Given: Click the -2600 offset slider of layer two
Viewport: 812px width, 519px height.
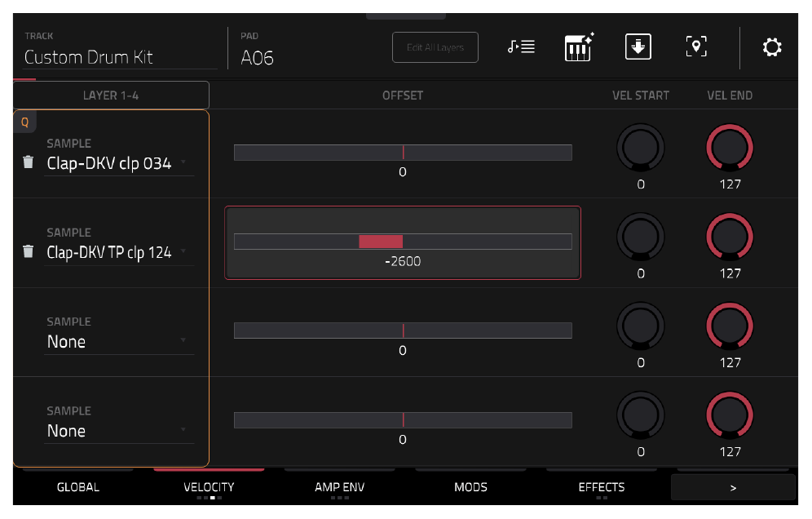Looking at the screenshot, I should pyautogui.click(x=403, y=242).
